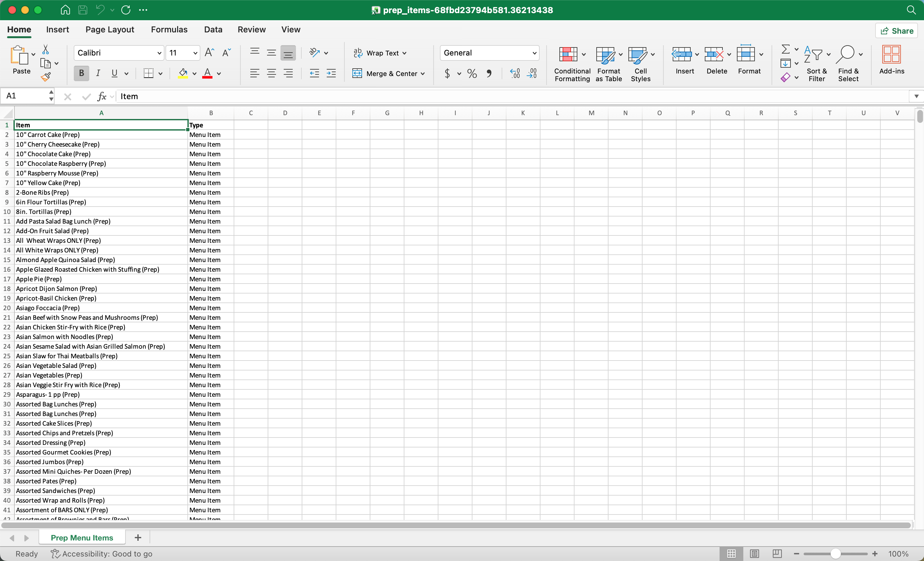Click the Percent Style icon
Viewport: 924px width, 561px height.
pyautogui.click(x=472, y=73)
